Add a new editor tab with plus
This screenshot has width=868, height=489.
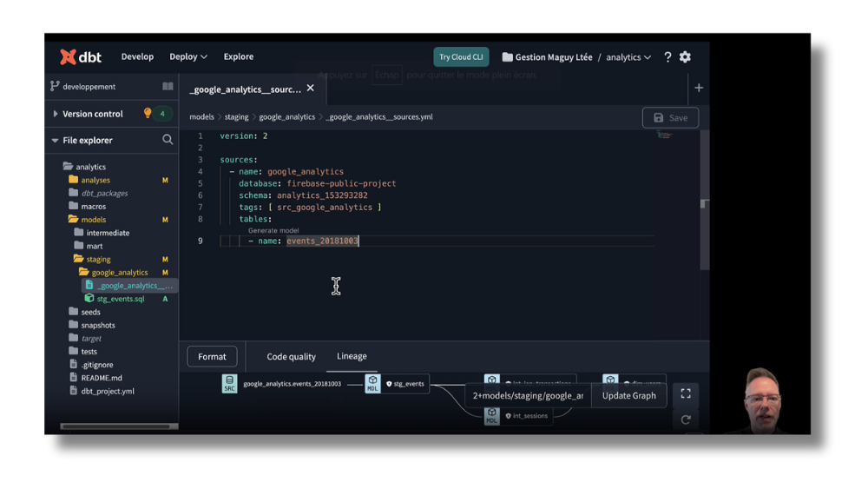click(x=699, y=88)
